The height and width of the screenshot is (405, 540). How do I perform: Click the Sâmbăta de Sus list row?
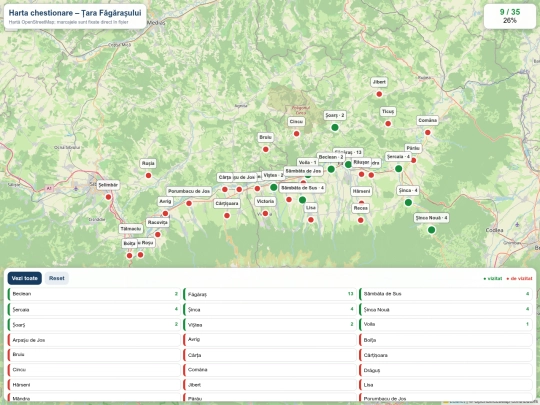click(x=446, y=294)
